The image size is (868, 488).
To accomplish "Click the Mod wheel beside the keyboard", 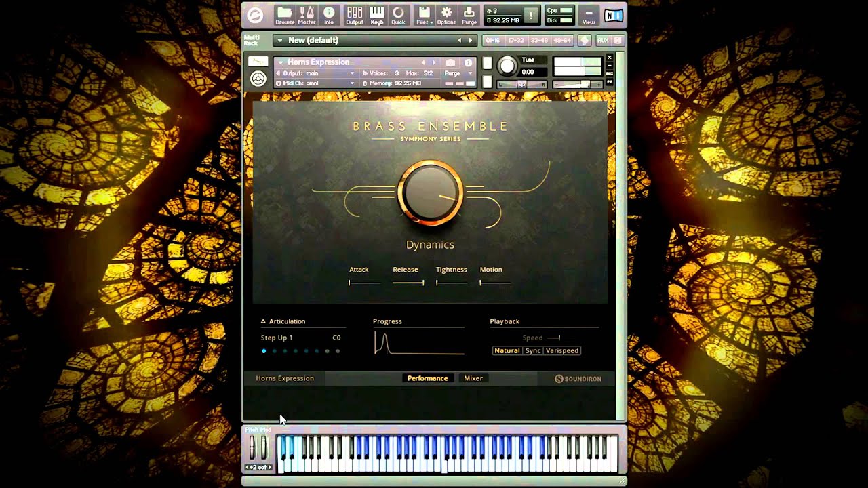I will pyautogui.click(x=264, y=447).
